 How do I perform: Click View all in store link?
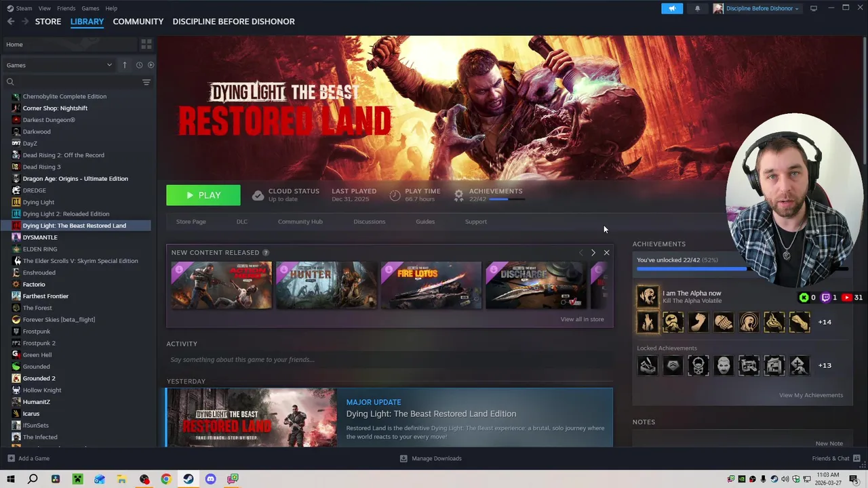click(x=582, y=319)
